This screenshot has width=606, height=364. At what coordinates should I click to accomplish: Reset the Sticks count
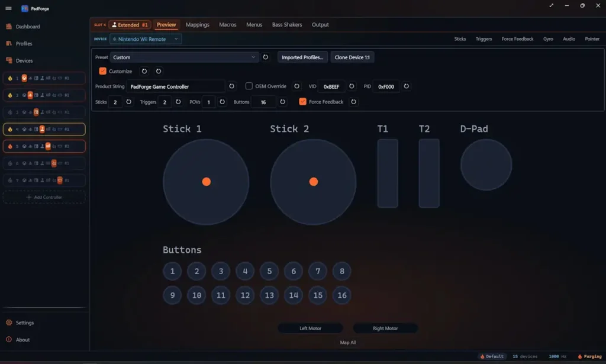coord(128,102)
